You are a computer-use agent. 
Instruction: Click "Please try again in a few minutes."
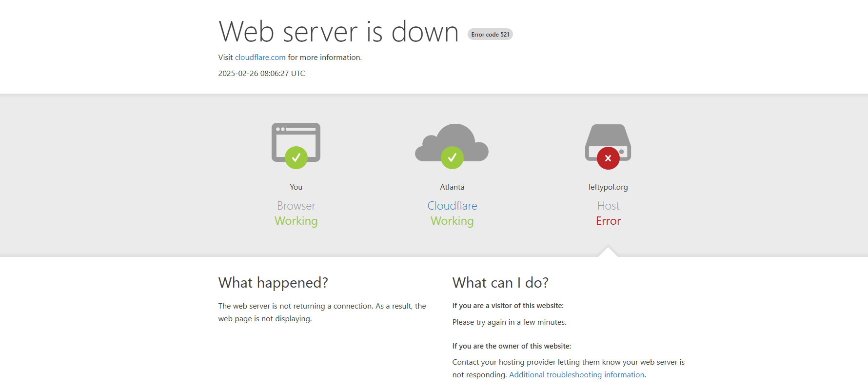coord(509,322)
